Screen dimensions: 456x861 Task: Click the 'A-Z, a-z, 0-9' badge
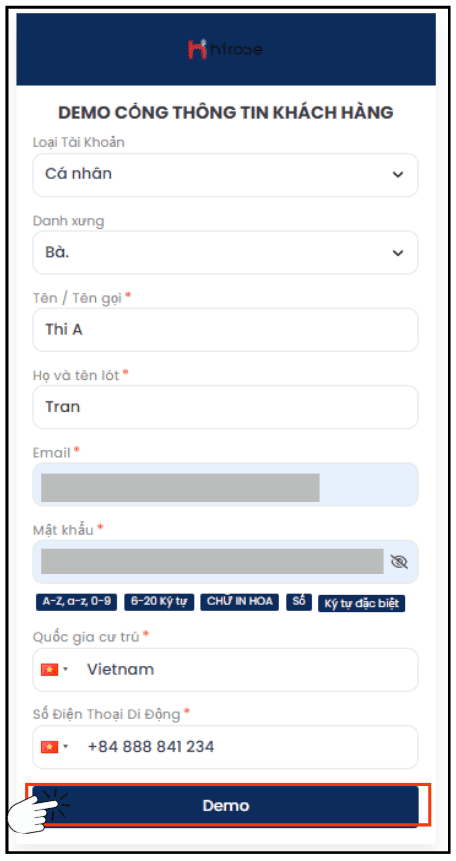76,601
